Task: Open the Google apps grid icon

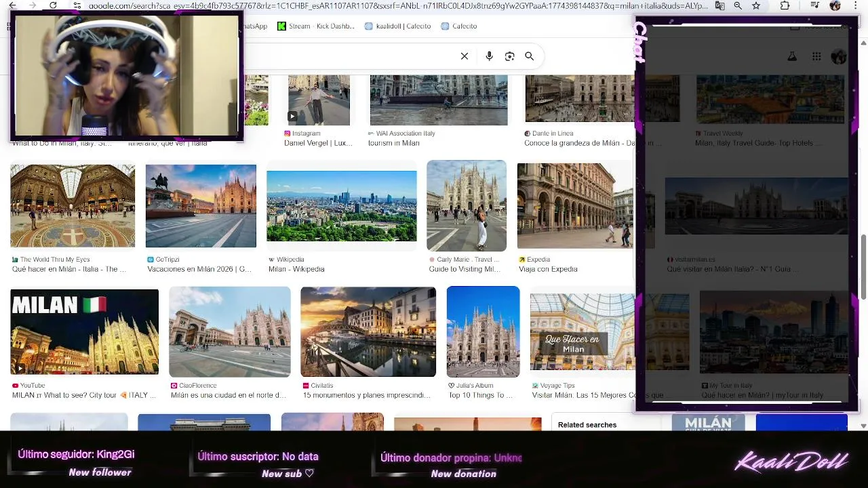Action: tap(816, 57)
